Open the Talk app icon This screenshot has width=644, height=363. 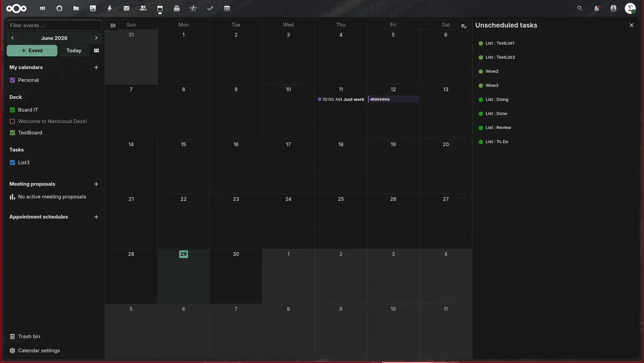pyautogui.click(x=59, y=8)
